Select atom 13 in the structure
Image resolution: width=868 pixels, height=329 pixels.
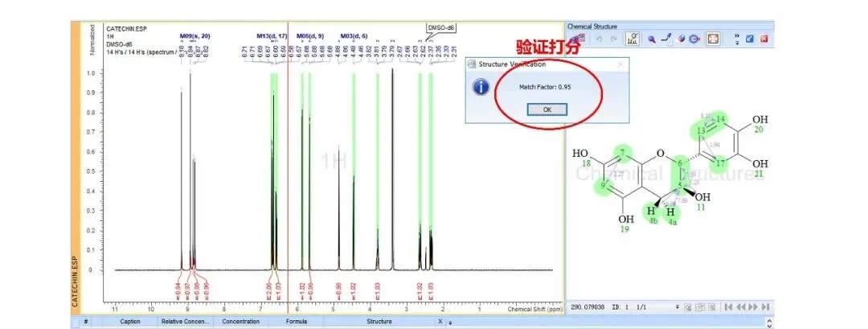tap(701, 130)
